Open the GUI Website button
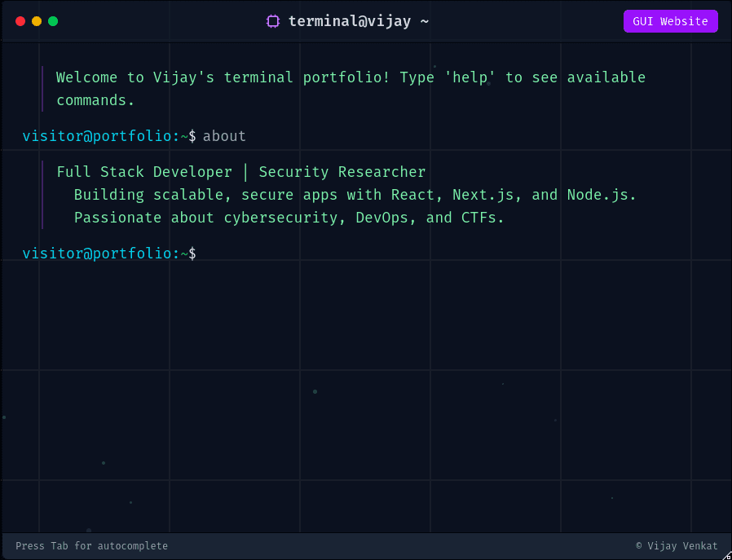 pyautogui.click(x=670, y=21)
